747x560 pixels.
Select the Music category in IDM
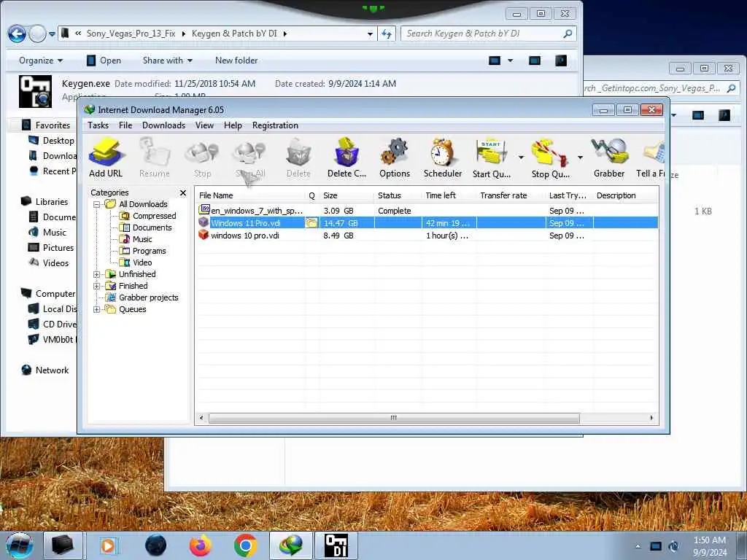(142, 239)
